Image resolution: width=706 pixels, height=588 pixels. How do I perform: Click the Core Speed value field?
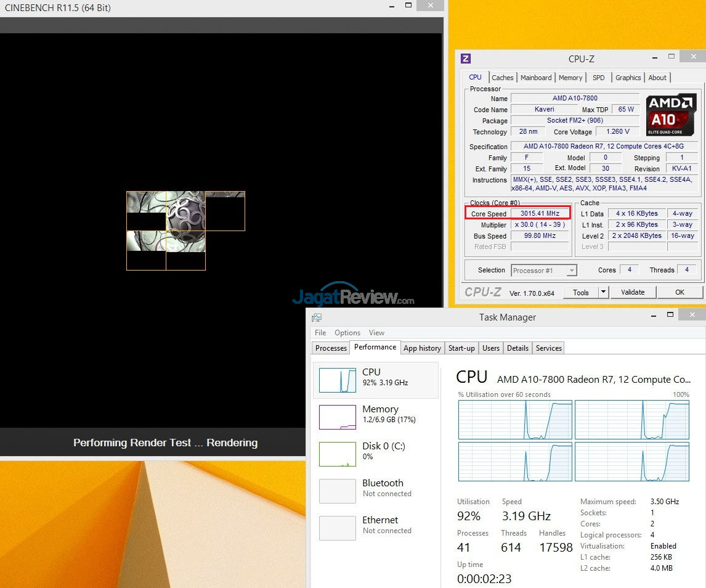tap(540, 214)
